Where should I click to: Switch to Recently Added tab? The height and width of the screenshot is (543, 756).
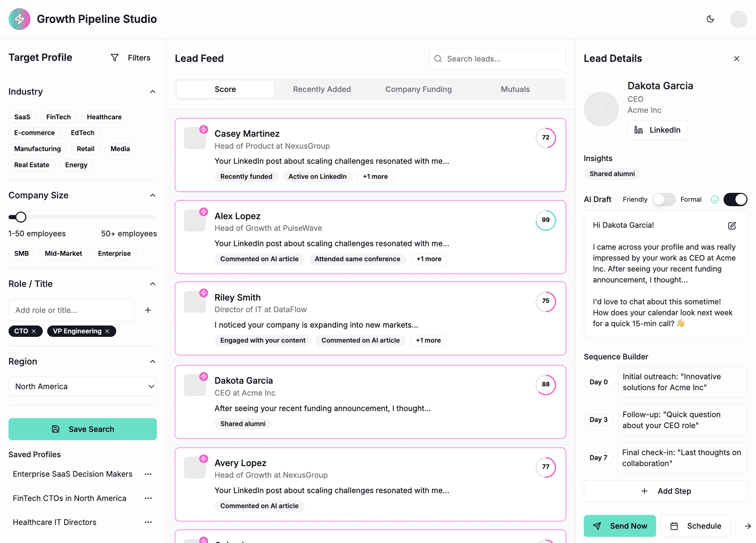click(322, 89)
